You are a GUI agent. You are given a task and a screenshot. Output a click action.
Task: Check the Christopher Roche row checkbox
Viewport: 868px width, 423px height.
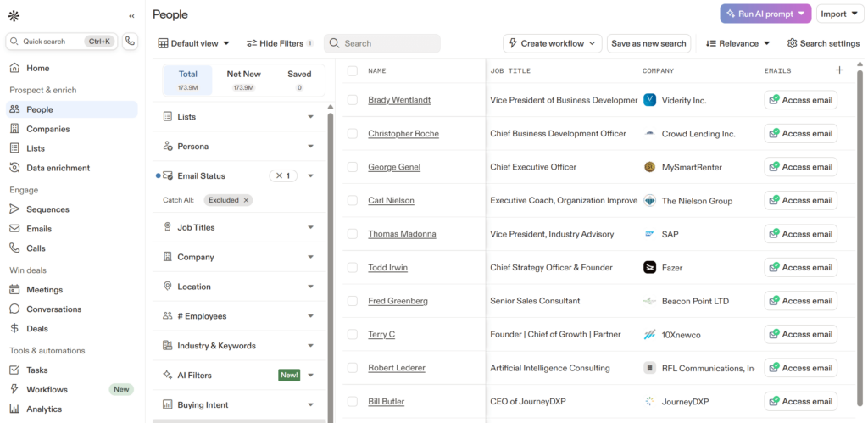pyautogui.click(x=353, y=133)
